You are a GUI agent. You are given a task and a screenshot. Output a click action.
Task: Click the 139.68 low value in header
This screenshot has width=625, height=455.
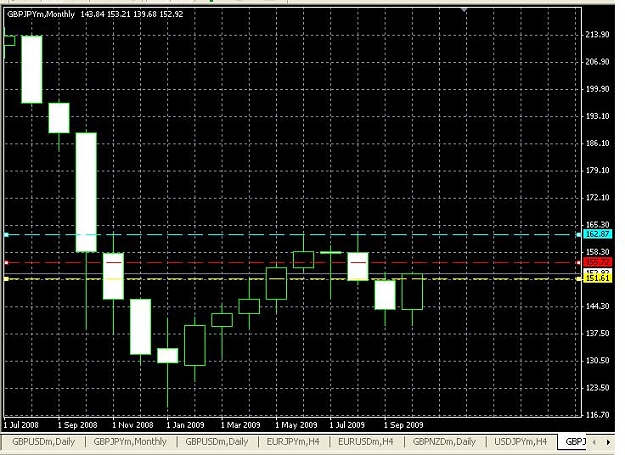coord(145,14)
